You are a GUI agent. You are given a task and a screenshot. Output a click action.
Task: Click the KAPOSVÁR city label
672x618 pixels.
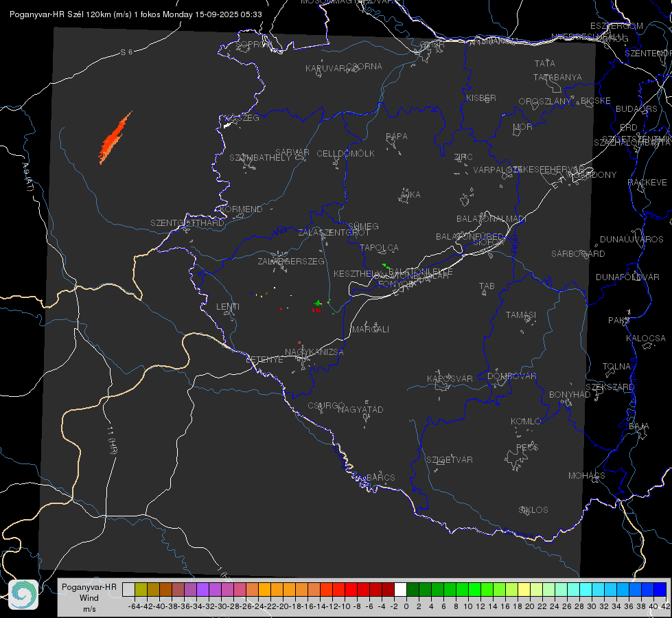coord(450,378)
